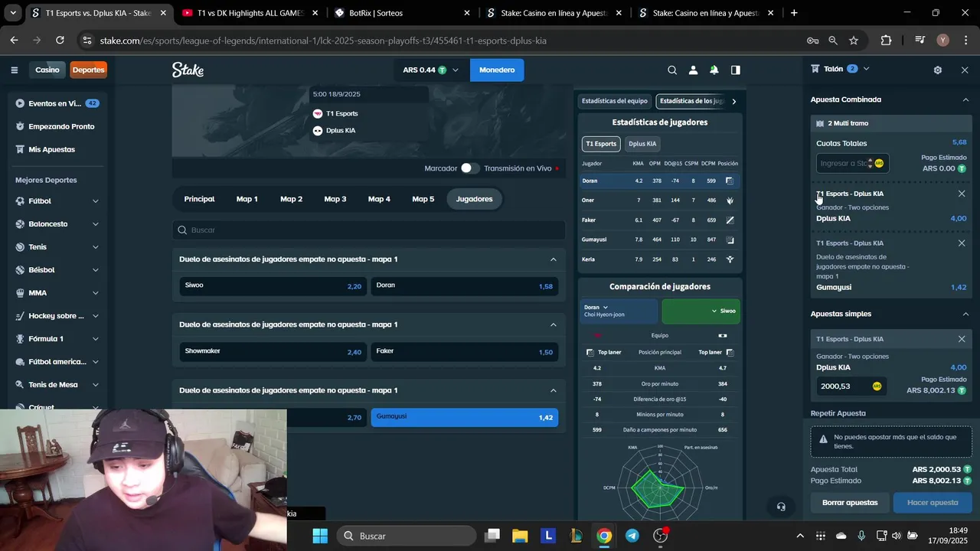Open the live support headset icon
Viewport: 980px width, 551px height.
click(x=781, y=507)
